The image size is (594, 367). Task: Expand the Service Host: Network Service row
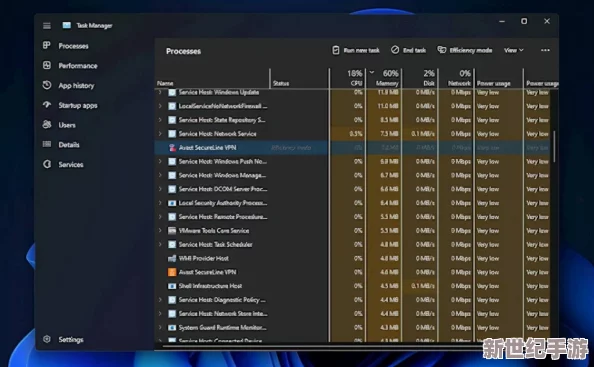[x=160, y=134]
